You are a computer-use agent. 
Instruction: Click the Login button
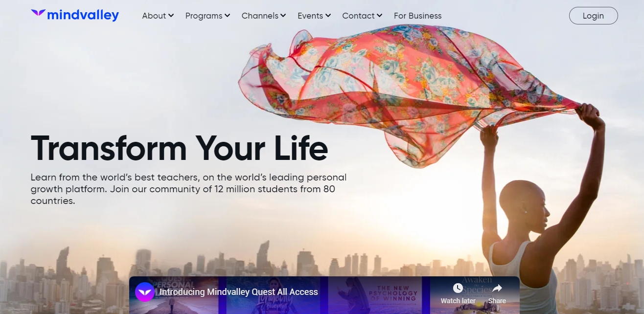coord(593,16)
